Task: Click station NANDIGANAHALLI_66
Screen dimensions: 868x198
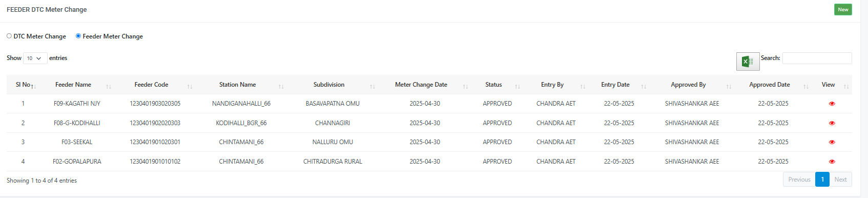Action: click(x=241, y=104)
